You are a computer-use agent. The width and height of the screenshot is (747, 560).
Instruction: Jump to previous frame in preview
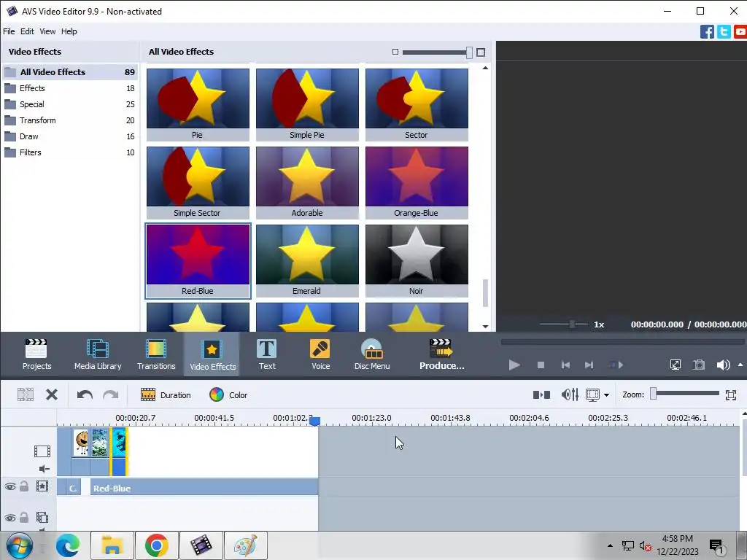point(565,365)
